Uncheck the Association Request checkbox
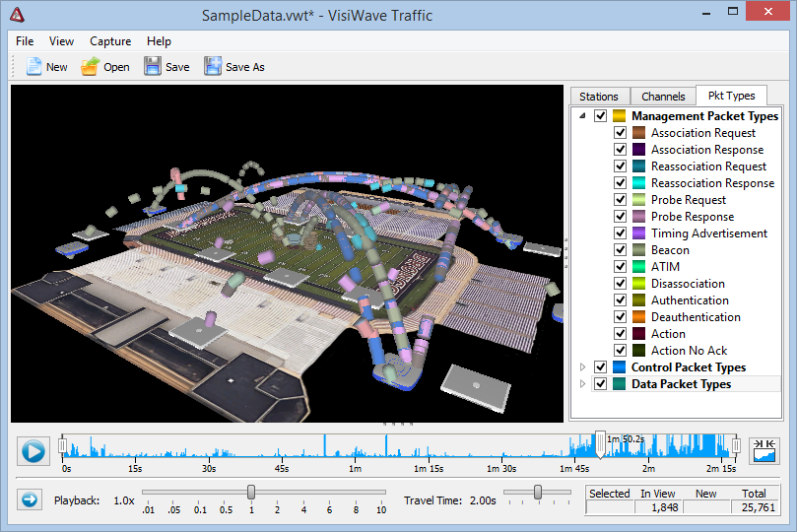 click(620, 133)
